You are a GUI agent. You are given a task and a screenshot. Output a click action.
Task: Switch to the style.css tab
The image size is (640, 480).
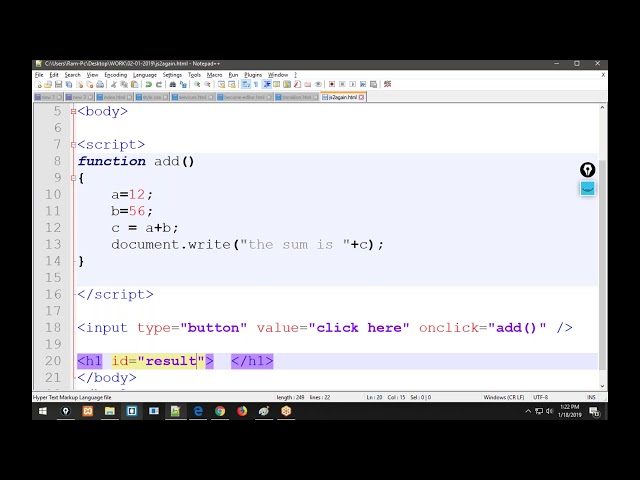pos(151,97)
